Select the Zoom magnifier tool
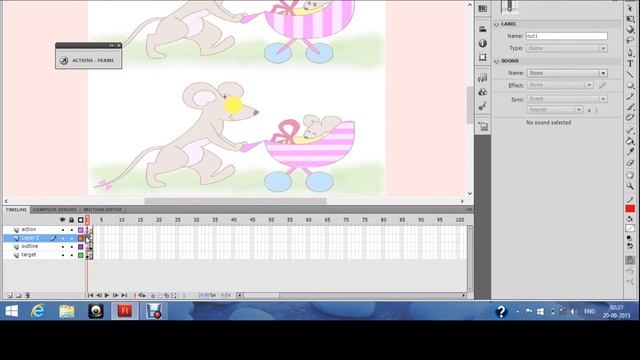Viewport: 640px width, 360px height. (630, 186)
